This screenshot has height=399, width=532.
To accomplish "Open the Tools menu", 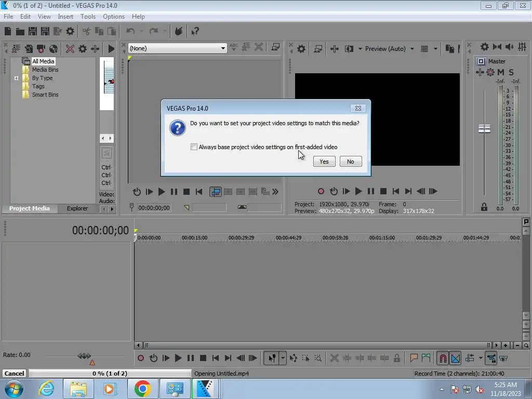I will [87, 17].
